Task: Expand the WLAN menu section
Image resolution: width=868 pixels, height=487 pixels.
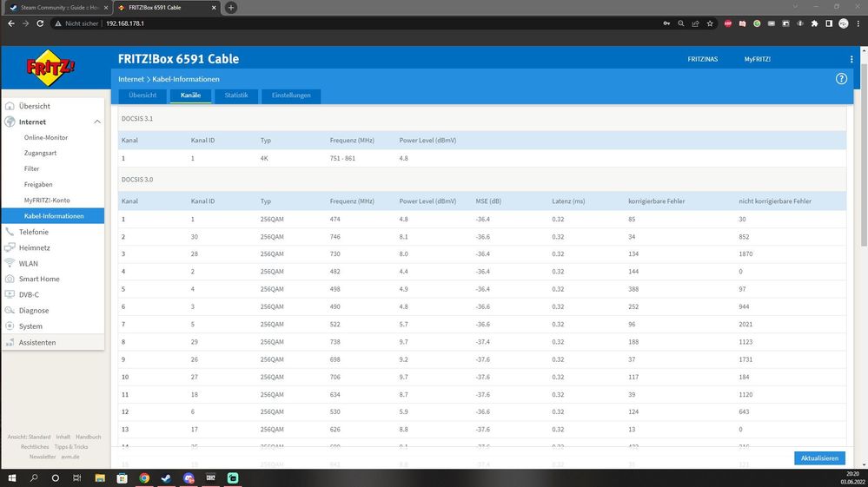Action: [x=28, y=263]
